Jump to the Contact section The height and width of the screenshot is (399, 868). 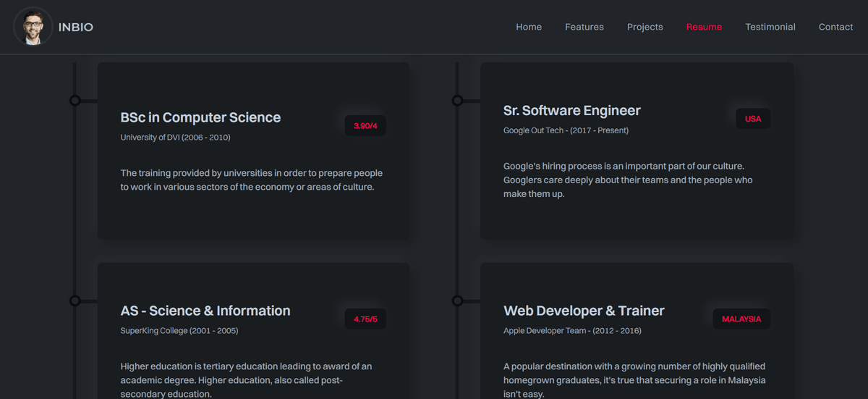835,27
